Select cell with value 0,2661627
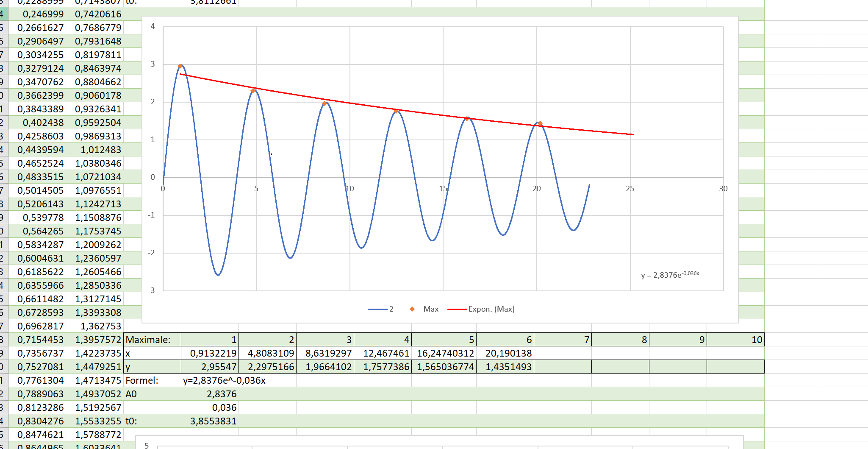868x449 pixels. click(37, 28)
